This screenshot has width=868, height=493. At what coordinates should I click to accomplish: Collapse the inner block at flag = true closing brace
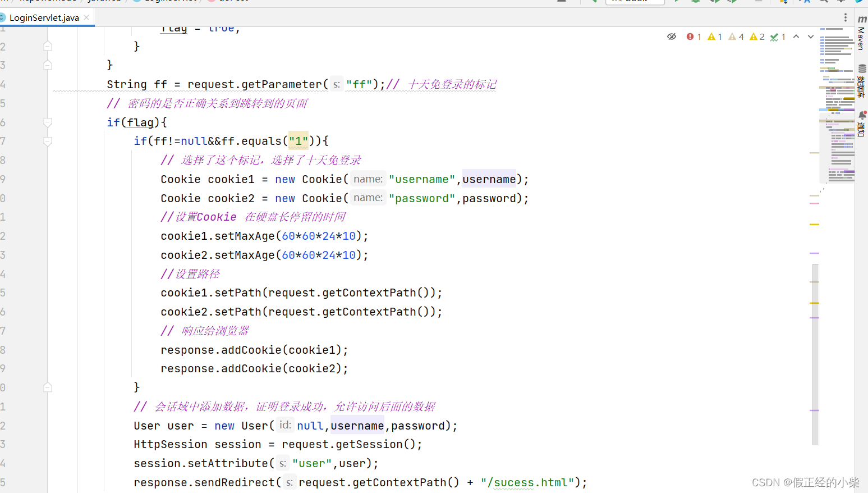pos(48,46)
